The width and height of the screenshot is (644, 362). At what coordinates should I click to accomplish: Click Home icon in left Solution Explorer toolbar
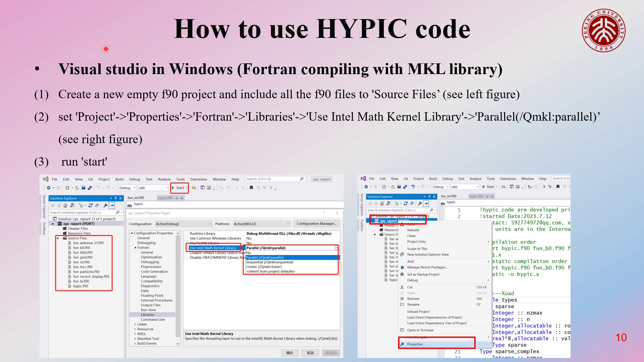click(65, 205)
